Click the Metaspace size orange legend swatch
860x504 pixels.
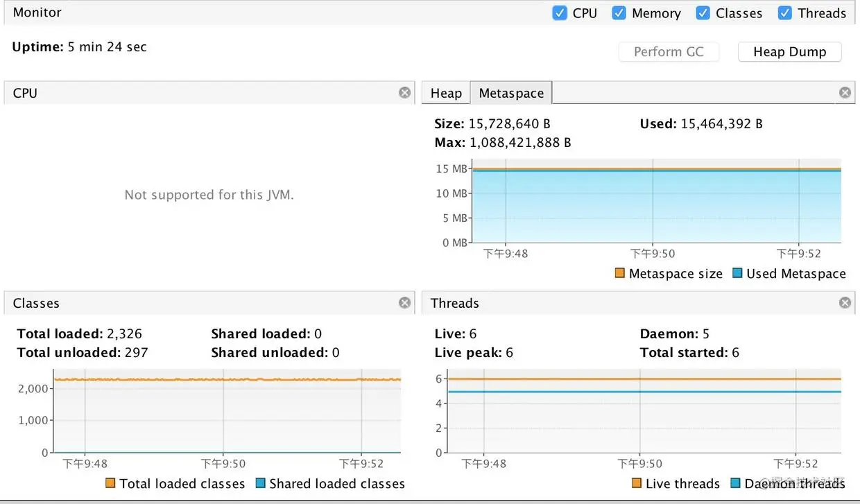pyautogui.click(x=620, y=273)
